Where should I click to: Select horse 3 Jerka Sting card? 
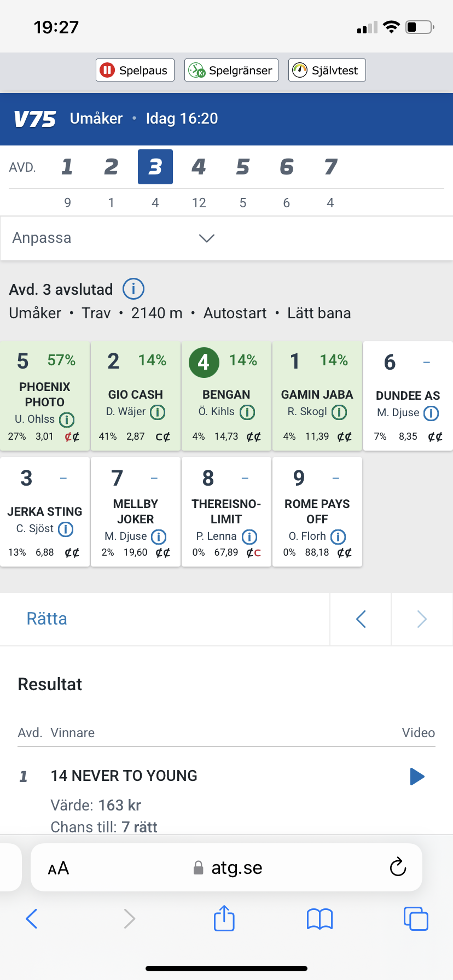(45, 511)
